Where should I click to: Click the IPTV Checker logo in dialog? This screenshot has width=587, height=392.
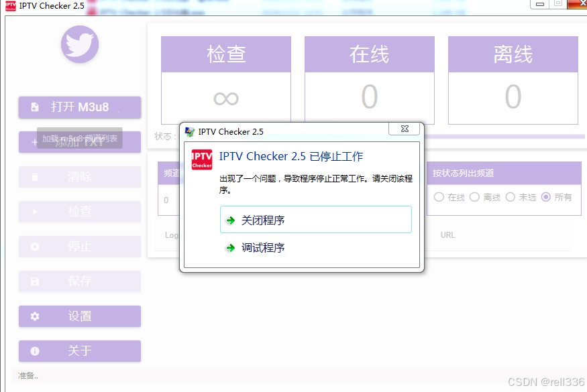(202, 159)
